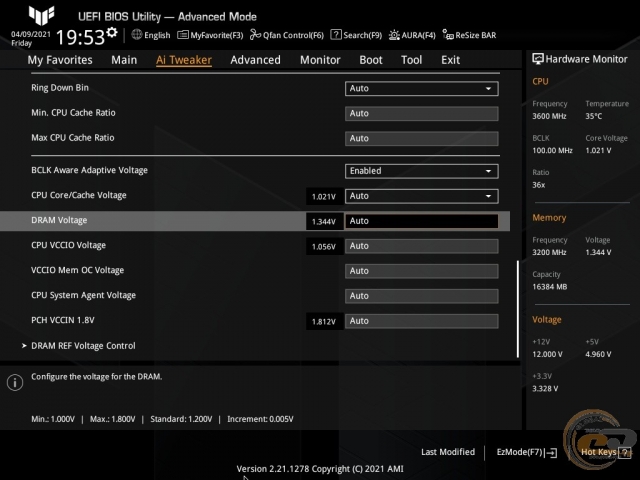Select the CPU Core/Cache Voltage label

pos(79,196)
